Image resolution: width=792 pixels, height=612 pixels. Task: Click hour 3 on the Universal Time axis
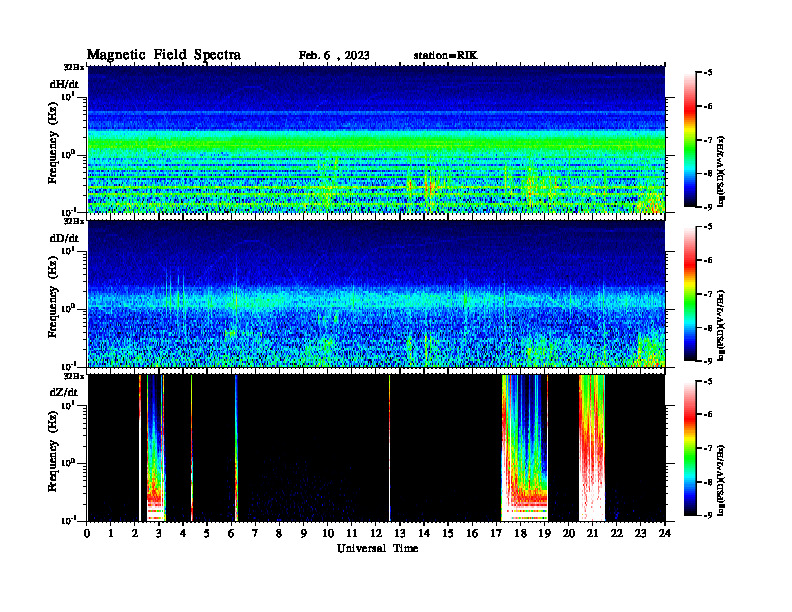(x=160, y=533)
